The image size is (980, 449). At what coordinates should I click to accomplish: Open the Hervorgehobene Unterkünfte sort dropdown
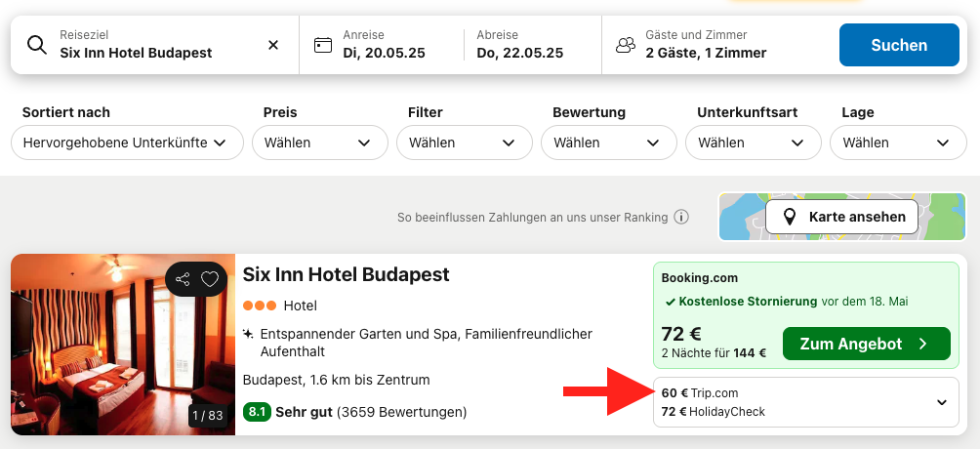click(x=127, y=143)
